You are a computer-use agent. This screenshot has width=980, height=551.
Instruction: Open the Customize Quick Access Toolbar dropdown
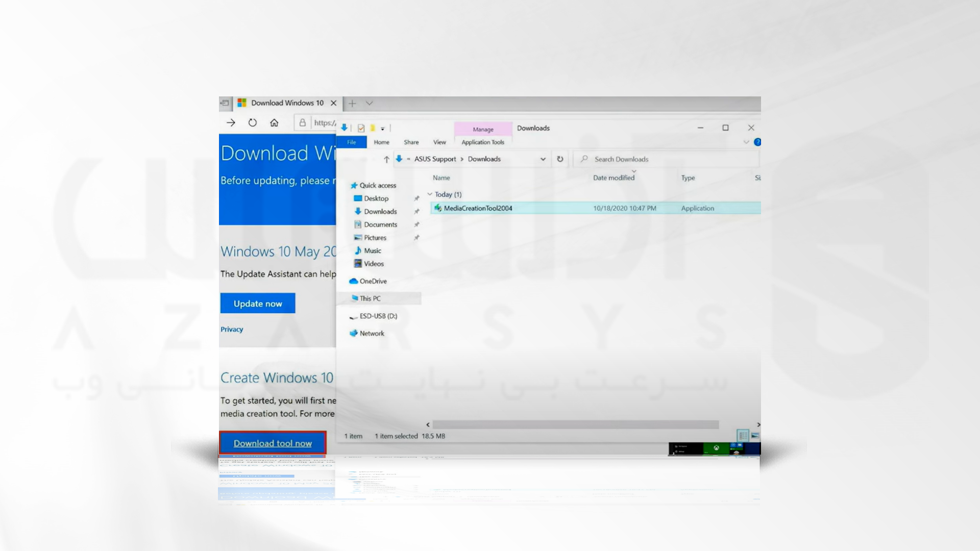pos(382,129)
